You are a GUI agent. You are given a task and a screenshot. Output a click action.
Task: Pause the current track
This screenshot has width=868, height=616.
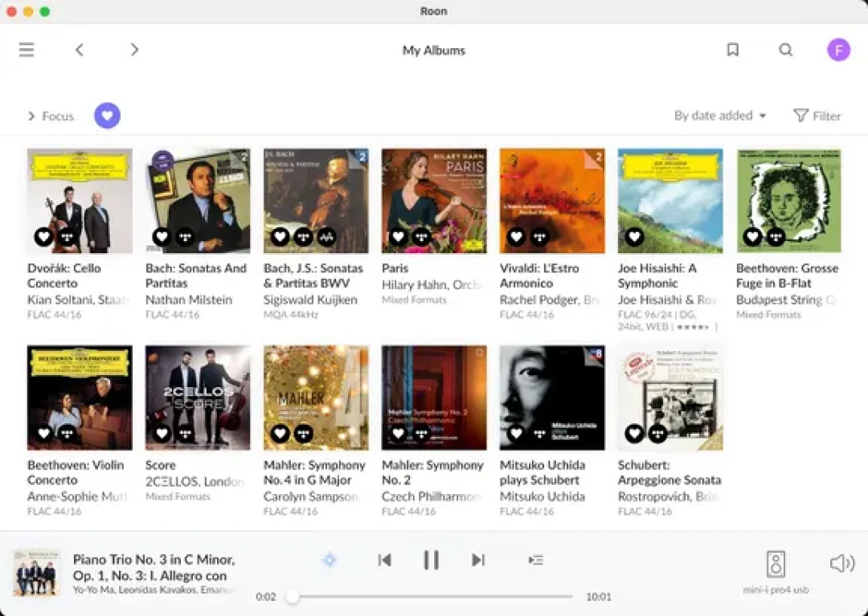[432, 560]
